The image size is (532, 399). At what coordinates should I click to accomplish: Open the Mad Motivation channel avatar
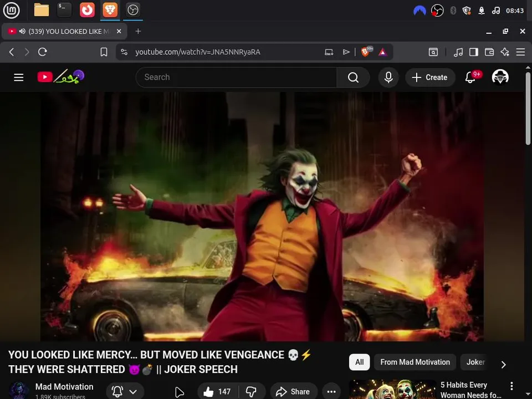19,390
